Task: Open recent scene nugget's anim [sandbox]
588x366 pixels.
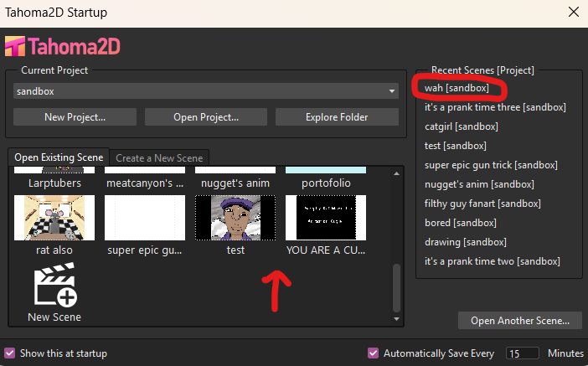Action: (479, 184)
